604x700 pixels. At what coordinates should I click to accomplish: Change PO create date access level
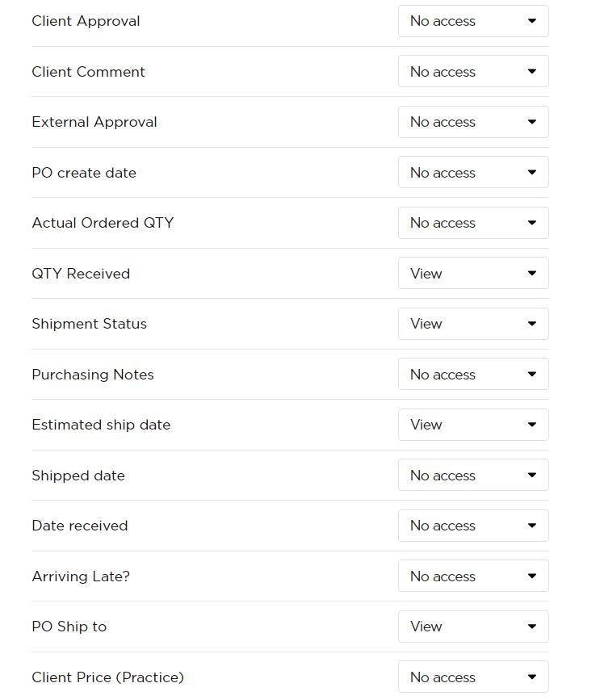click(x=473, y=172)
